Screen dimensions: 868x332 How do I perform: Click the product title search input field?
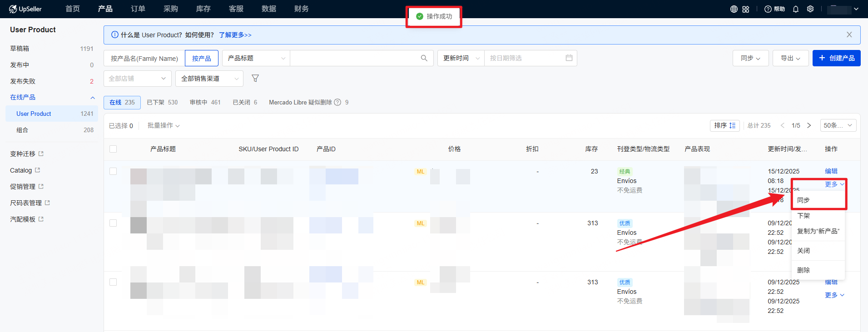pos(354,58)
